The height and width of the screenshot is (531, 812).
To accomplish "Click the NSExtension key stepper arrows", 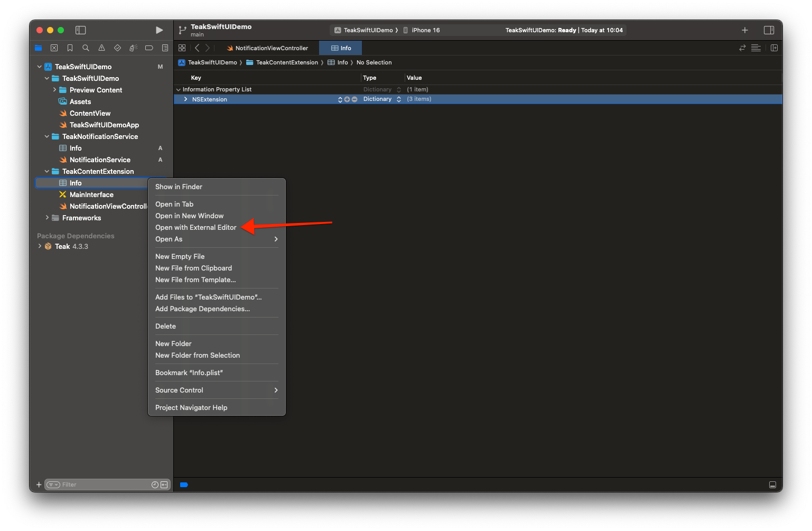I will [340, 99].
